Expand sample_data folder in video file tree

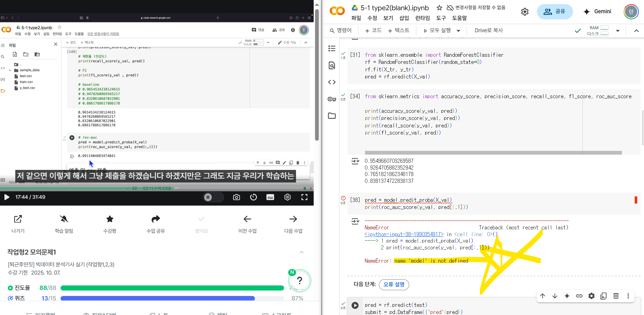10,70
